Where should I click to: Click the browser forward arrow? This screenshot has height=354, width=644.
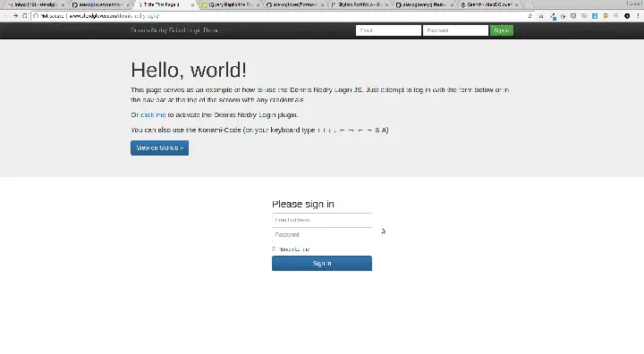click(x=15, y=15)
